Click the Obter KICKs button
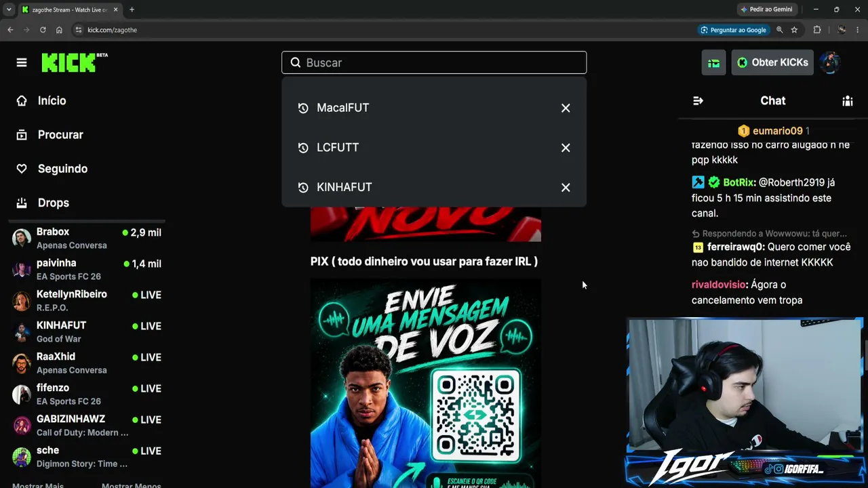 click(x=772, y=62)
